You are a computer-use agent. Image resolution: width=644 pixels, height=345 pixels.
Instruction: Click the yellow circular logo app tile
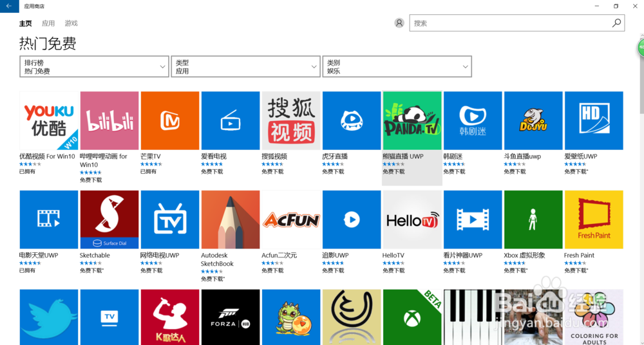coord(352,317)
